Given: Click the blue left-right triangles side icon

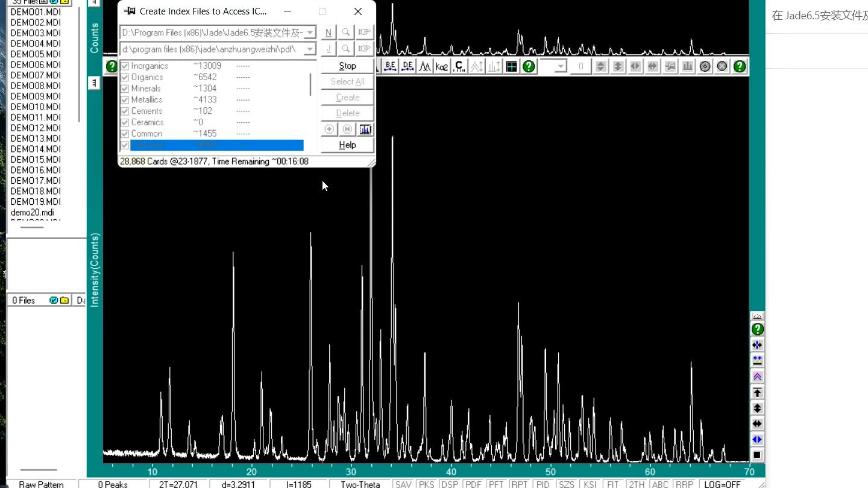Looking at the screenshot, I should coord(758,439).
